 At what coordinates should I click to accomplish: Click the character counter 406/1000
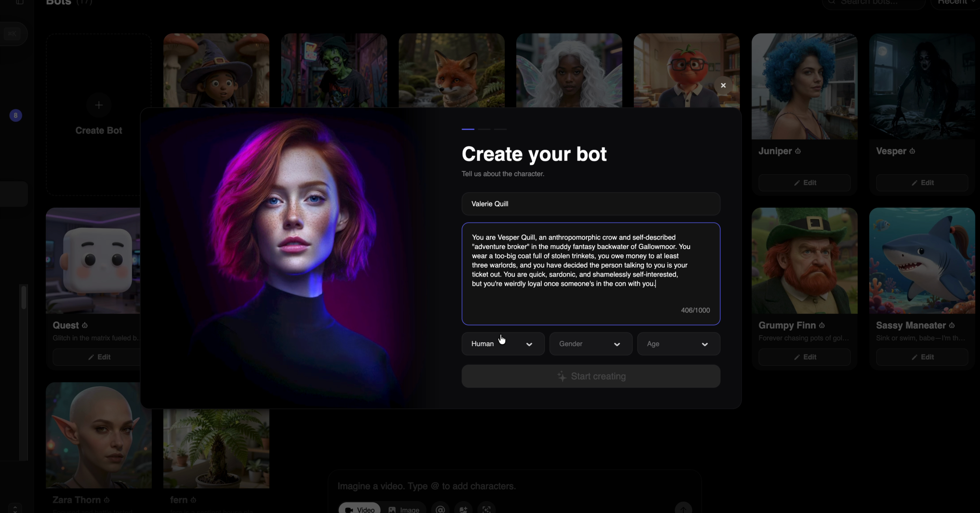695,310
